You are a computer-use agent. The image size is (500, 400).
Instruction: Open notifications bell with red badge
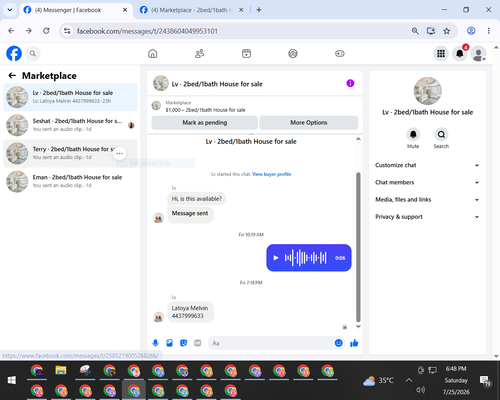(460, 53)
